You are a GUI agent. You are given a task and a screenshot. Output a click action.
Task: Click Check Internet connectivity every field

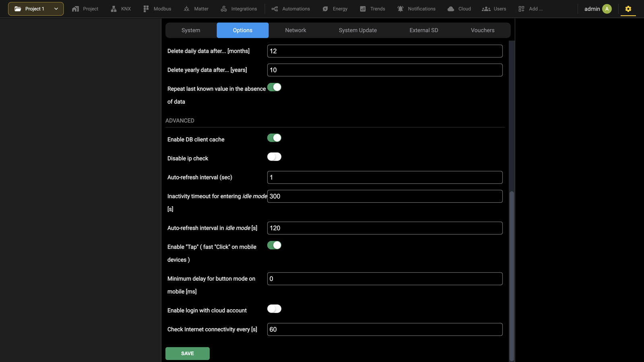385,329
